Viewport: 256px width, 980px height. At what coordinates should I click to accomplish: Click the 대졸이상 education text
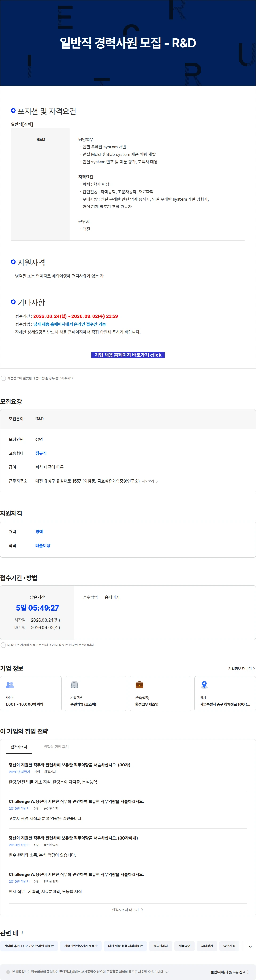point(43,545)
